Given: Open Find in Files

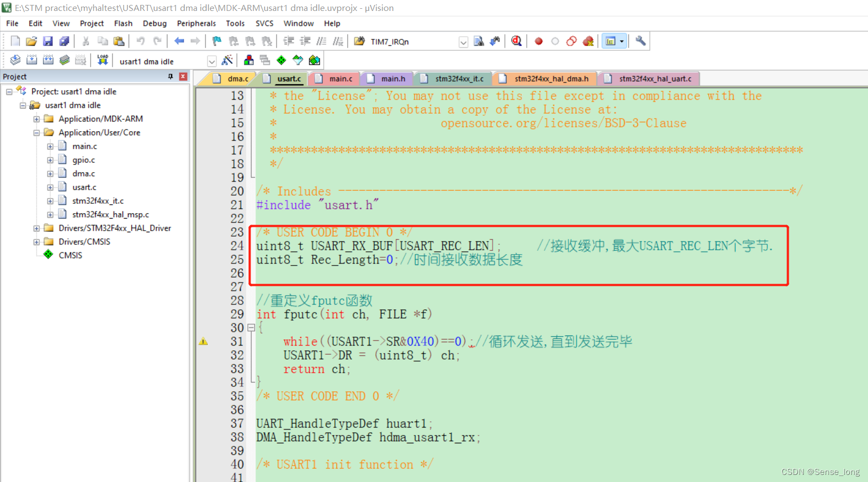Looking at the screenshot, I should [359, 41].
